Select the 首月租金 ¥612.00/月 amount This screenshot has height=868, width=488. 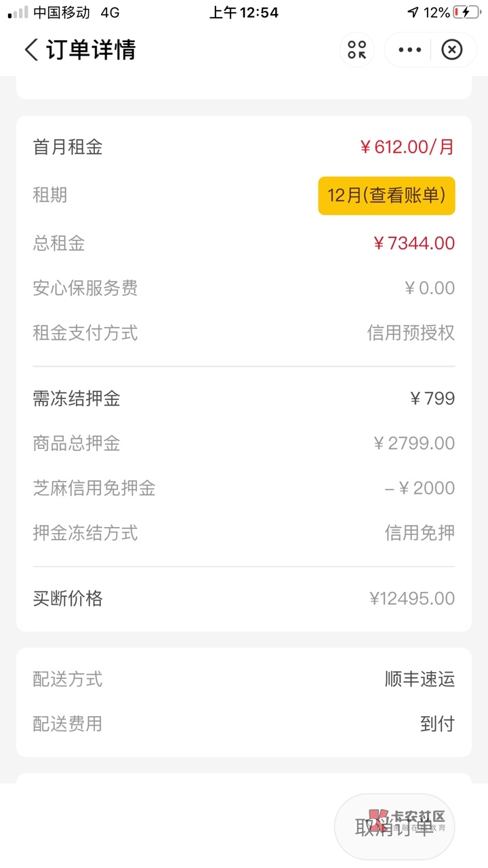point(407,147)
